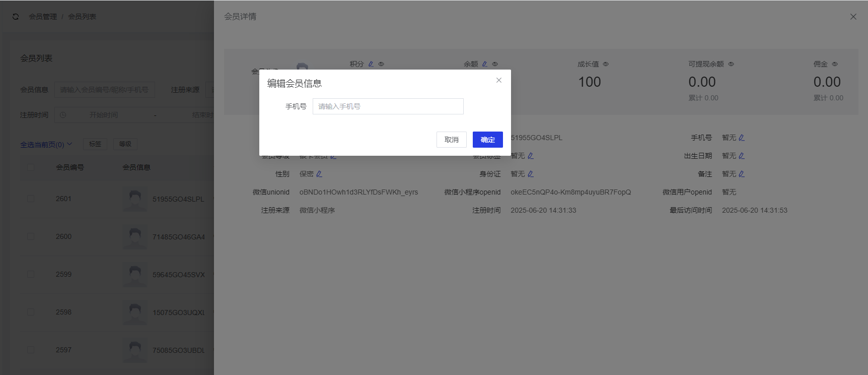
Task: Click the 手机号 input field
Action: click(x=388, y=106)
